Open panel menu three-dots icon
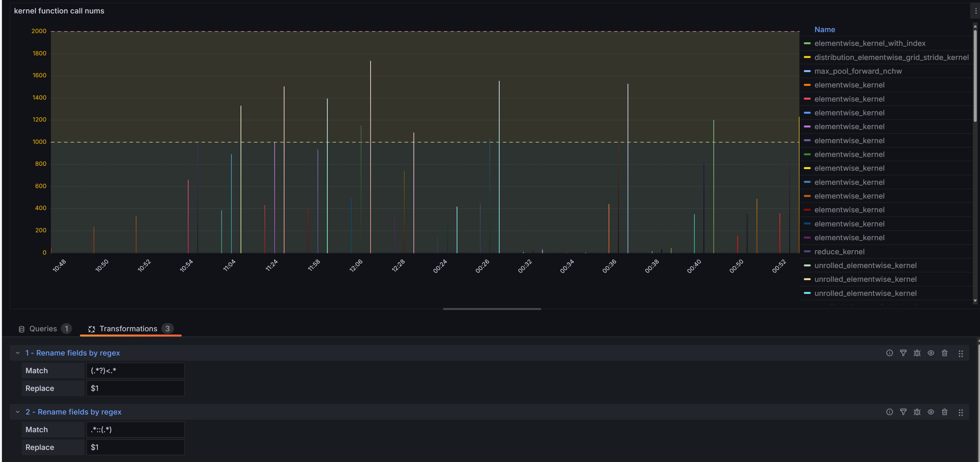The width and height of the screenshot is (980, 462). pyautogui.click(x=975, y=11)
